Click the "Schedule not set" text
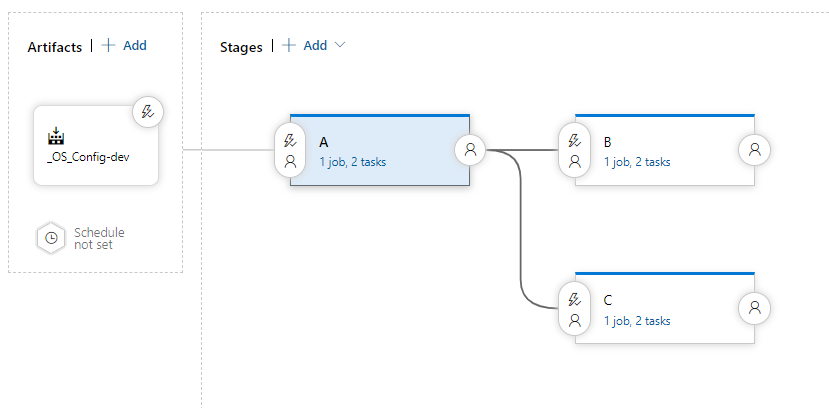The height and width of the screenshot is (408, 829). pyautogui.click(x=99, y=238)
